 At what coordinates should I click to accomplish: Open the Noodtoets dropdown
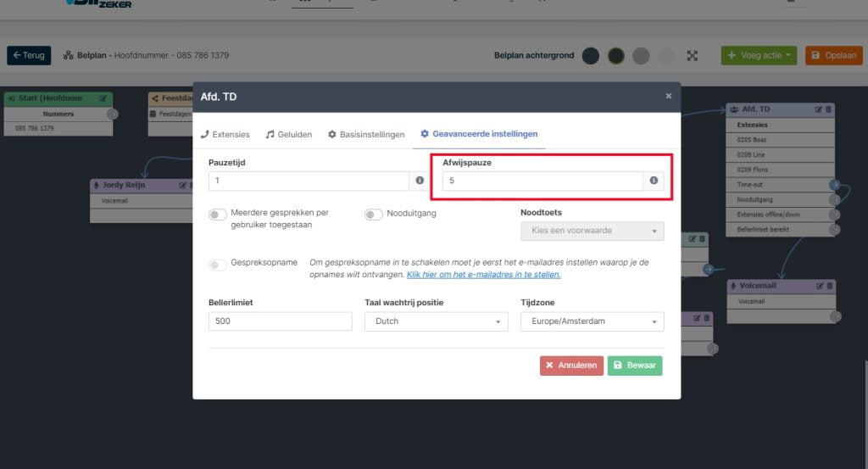[593, 231]
